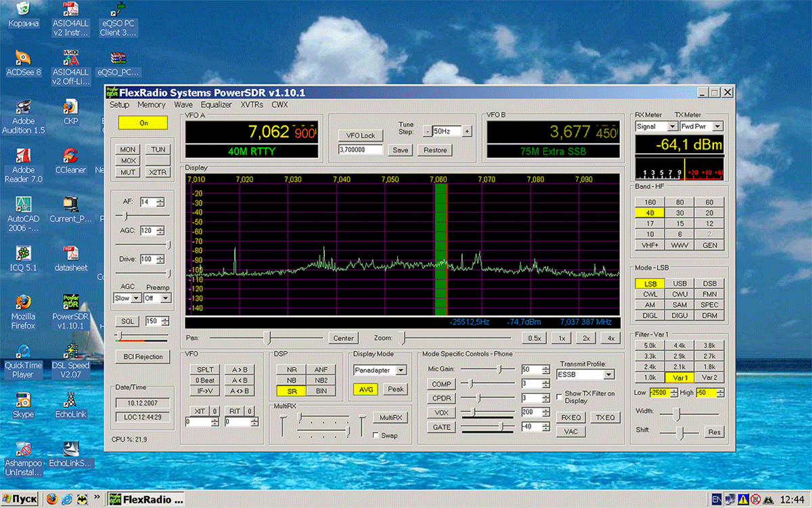Image resolution: width=812 pixels, height=508 pixels.
Task: Click the Mic Gain value input field
Action: point(531,370)
